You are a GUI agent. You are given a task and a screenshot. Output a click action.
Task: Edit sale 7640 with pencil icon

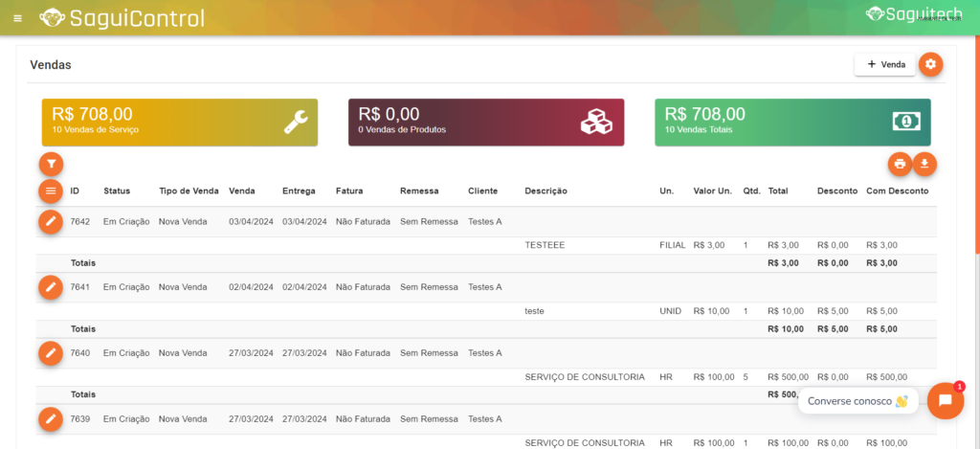[51, 352]
